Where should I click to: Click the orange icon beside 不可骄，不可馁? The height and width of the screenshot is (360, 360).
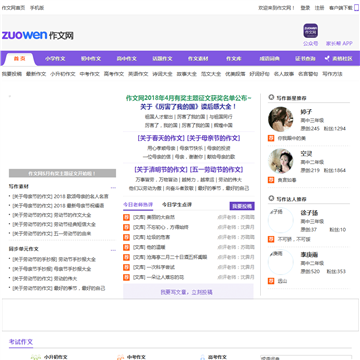[271, 239]
